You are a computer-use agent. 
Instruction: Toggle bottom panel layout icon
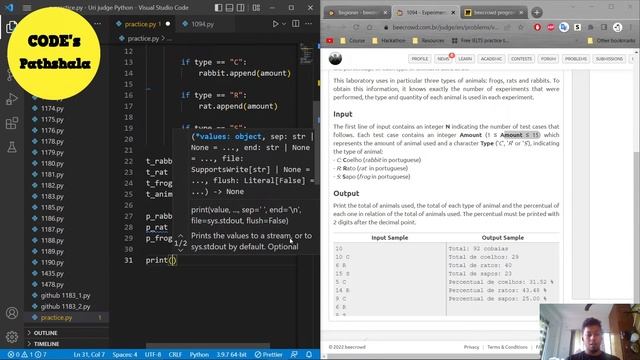229,8
